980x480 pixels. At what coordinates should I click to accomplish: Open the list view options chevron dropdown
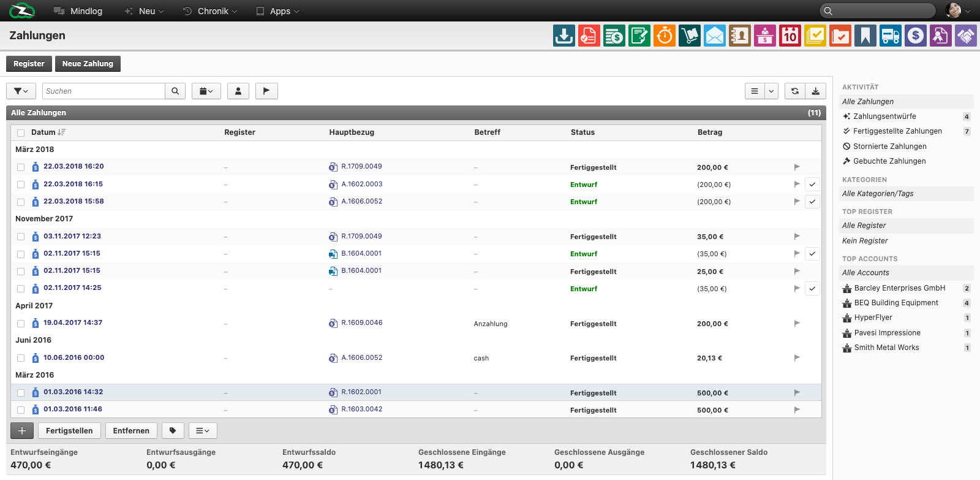coord(771,91)
